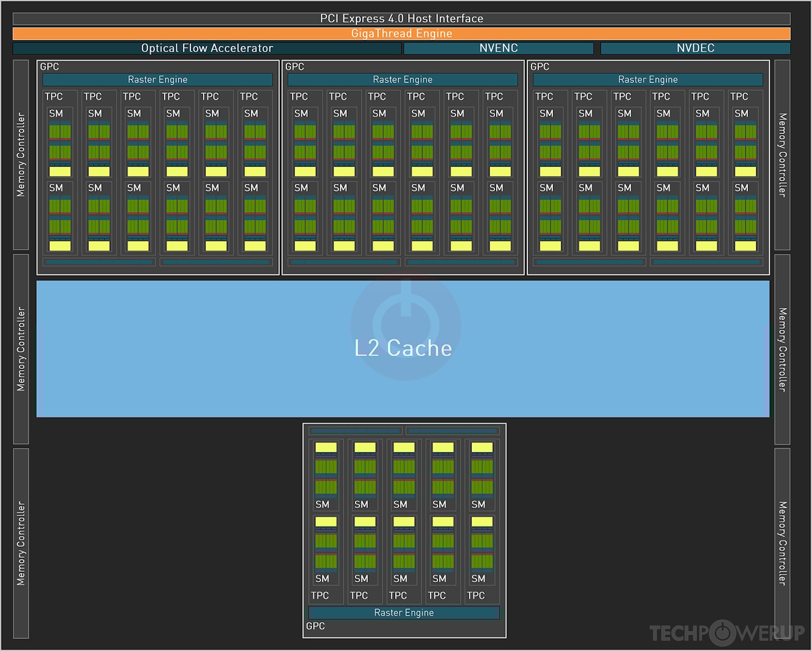Image resolution: width=812 pixels, height=651 pixels.
Task: Select Raster Engine in the top-right GPC
Action: 648,80
